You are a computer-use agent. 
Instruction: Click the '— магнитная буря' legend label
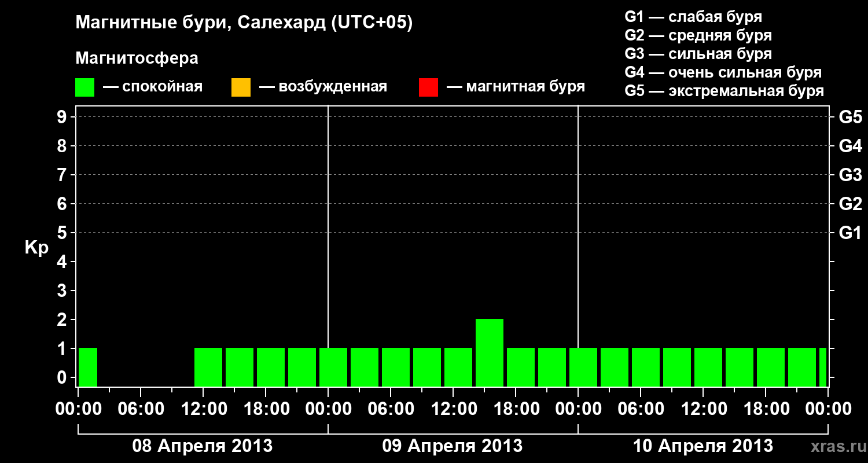516,87
